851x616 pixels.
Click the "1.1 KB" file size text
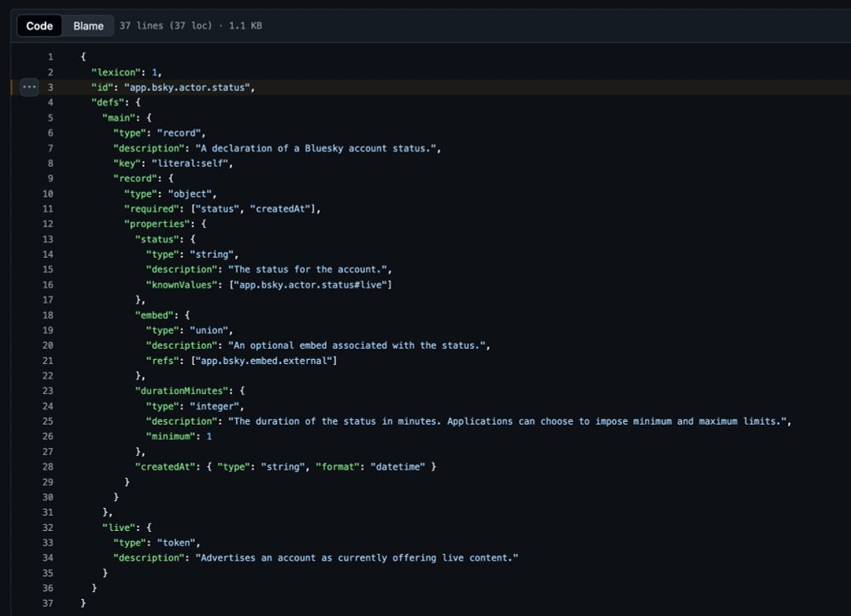click(245, 26)
